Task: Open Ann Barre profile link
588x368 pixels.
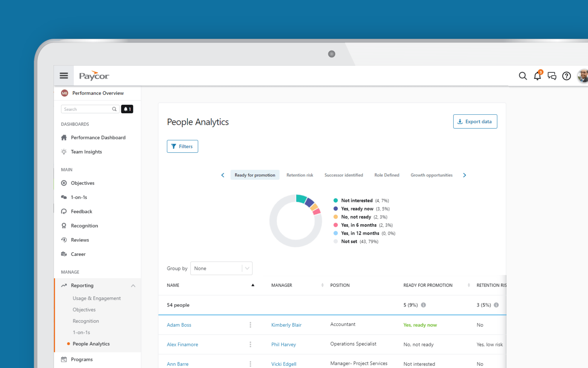Action: click(x=178, y=364)
